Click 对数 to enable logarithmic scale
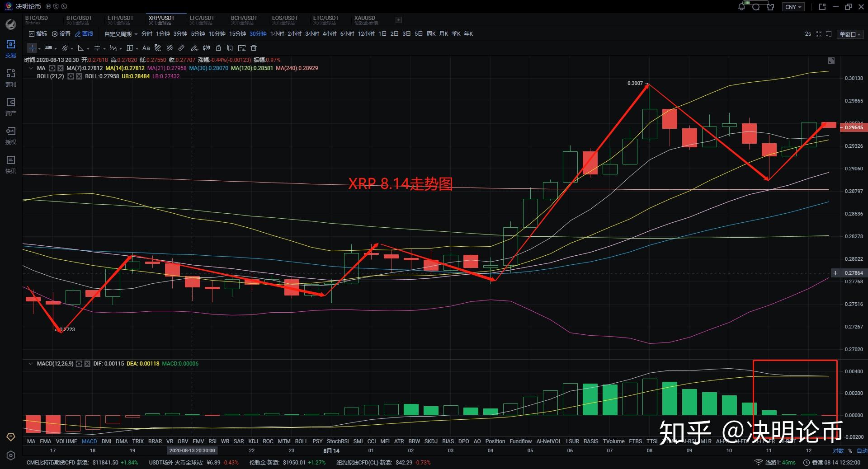 [837, 450]
